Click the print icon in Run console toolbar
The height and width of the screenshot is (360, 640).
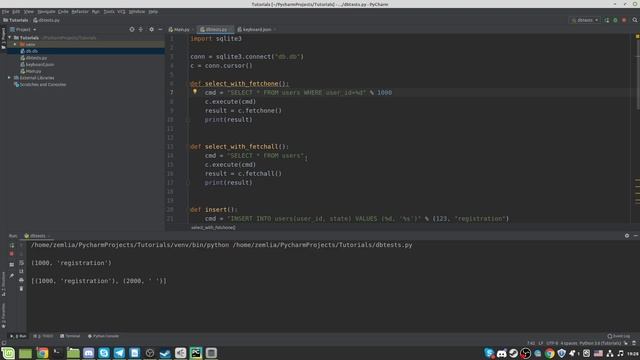click(x=21, y=280)
